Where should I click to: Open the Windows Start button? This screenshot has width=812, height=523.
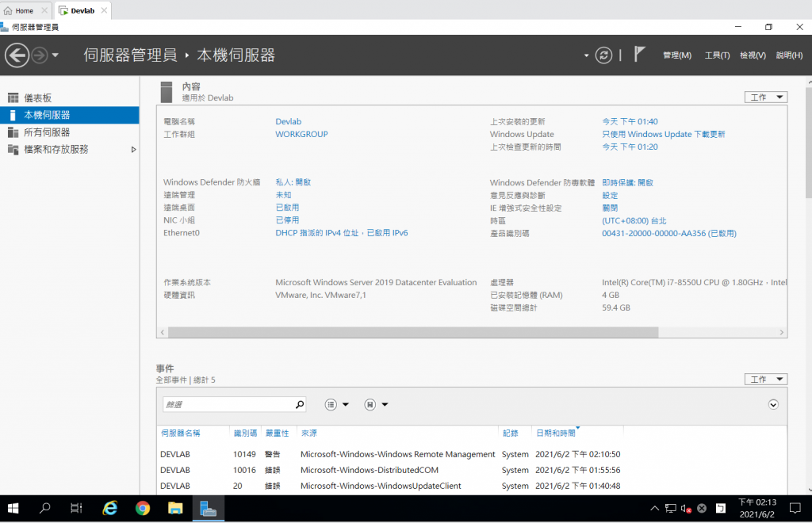pyautogui.click(x=13, y=509)
